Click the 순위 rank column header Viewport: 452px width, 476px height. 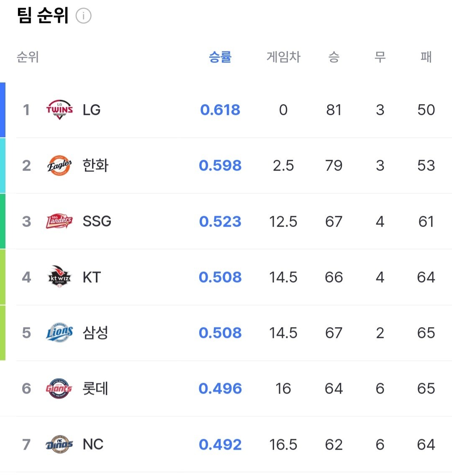click(28, 57)
